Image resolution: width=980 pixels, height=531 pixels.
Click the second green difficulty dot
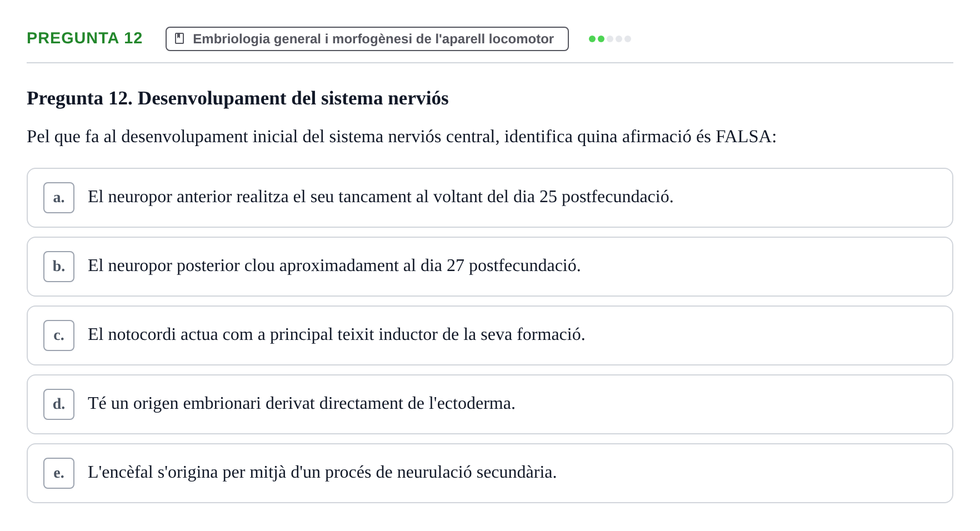point(601,39)
